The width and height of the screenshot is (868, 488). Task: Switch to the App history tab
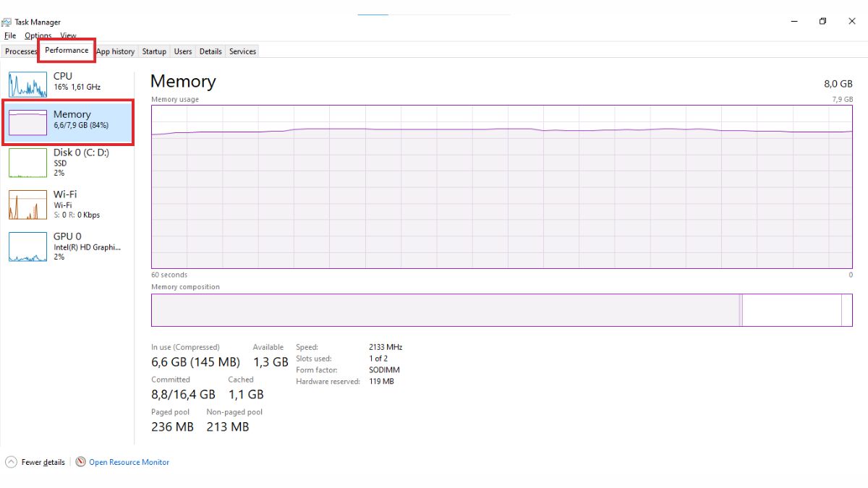pyautogui.click(x=116, y=51)
